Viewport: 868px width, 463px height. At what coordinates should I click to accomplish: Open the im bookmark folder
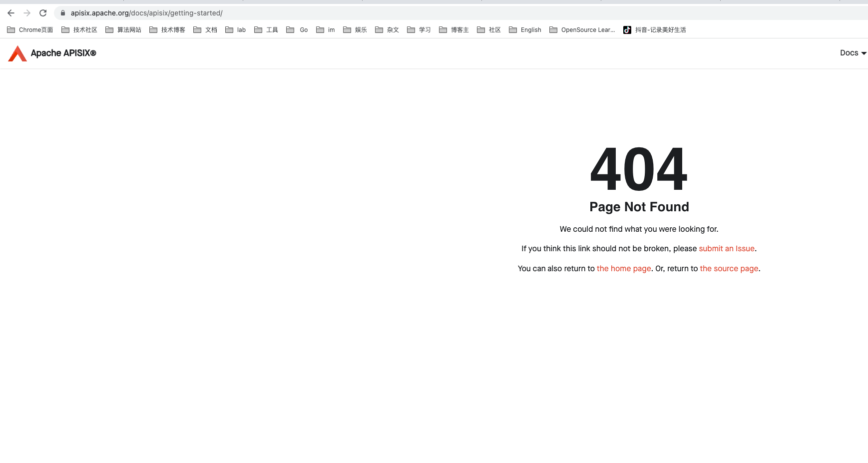click(x=326, y=30)
